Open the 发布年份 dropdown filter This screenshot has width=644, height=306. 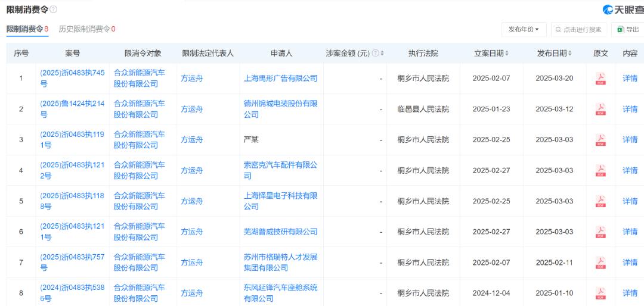[524, 29]
